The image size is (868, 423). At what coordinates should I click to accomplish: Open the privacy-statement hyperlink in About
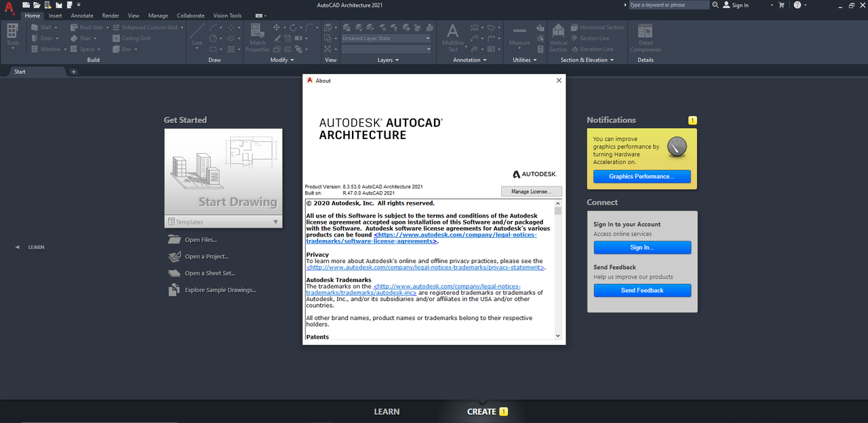(x=425, y=268)
